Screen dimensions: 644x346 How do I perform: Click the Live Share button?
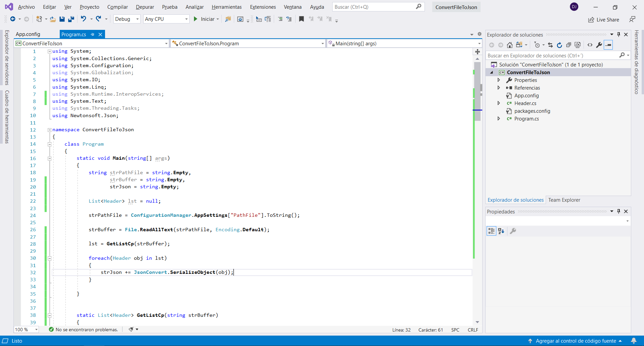[x=604, y=20]
